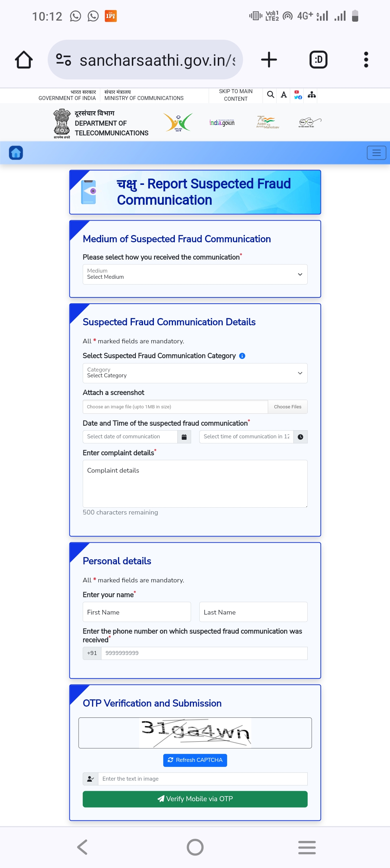Focus the First Name field
390x868 pixels.
click(137, 612)
